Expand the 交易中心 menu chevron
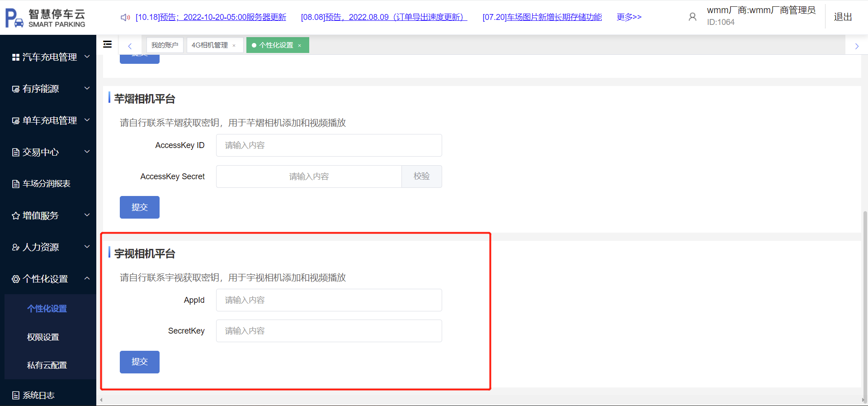 pos(87,152)
